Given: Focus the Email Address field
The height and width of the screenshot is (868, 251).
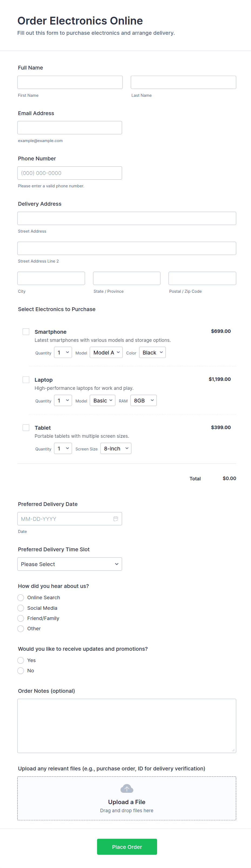Looking at the screenshot, I should (70, 128).
